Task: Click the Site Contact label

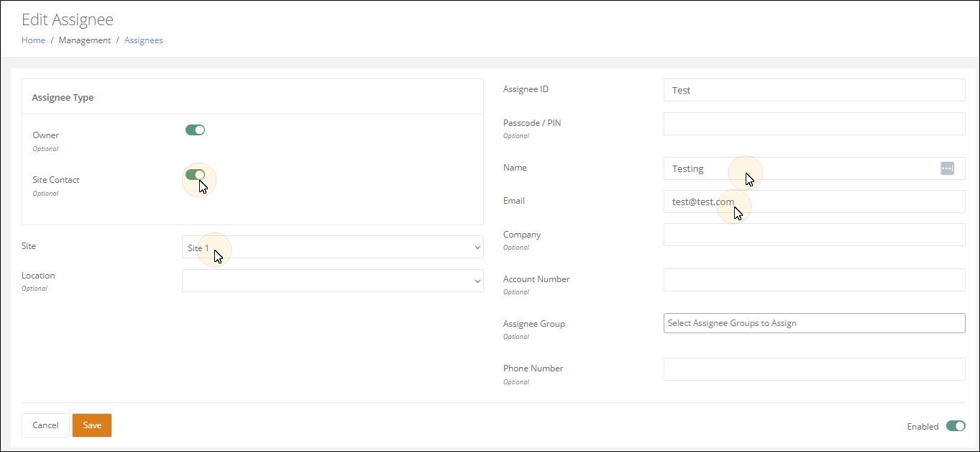Action: (56, 180)
